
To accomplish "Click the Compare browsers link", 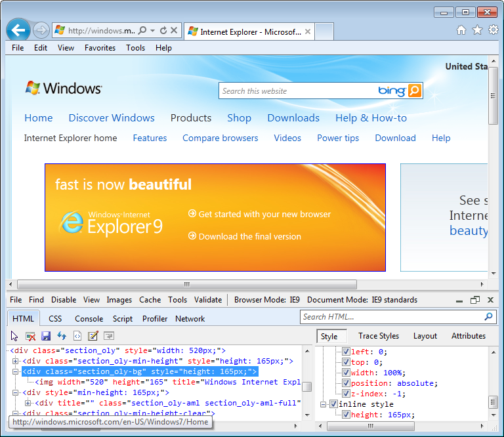I will point(220,138).
